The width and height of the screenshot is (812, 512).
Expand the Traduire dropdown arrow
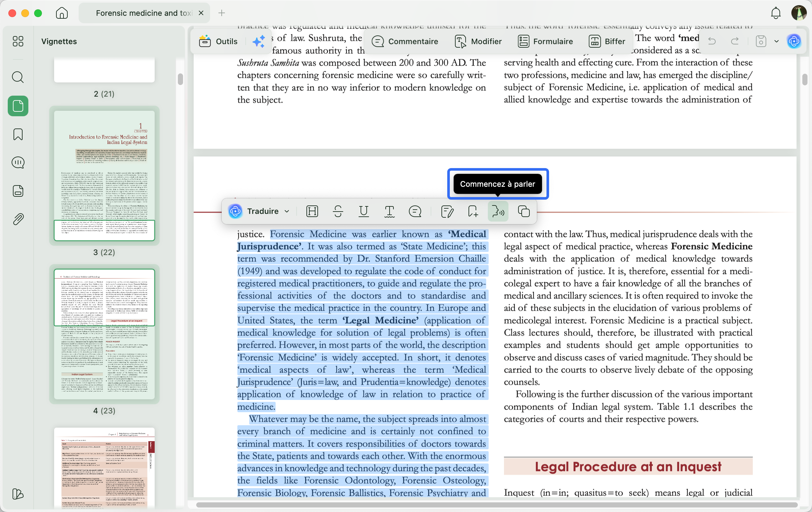287,211
